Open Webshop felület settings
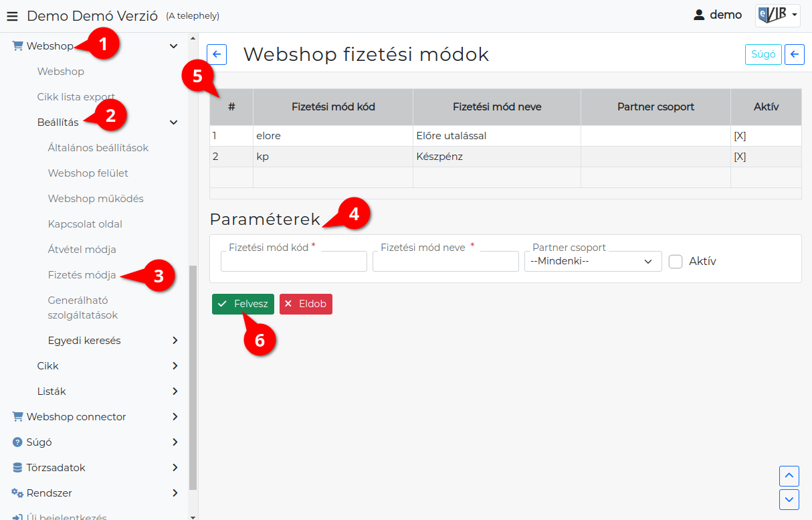The width and height of the screenshot is (812, 520). 88,173
